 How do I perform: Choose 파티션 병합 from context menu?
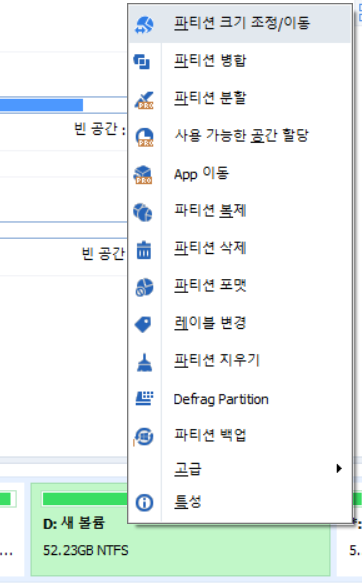240,61
